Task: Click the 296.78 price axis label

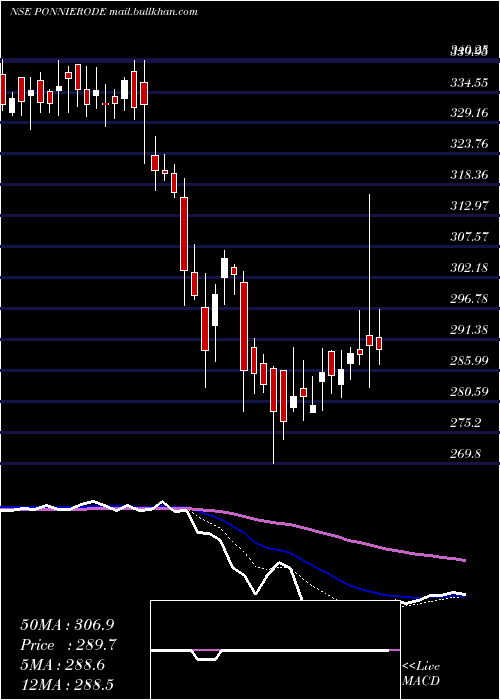Action: tap(468, 299)
